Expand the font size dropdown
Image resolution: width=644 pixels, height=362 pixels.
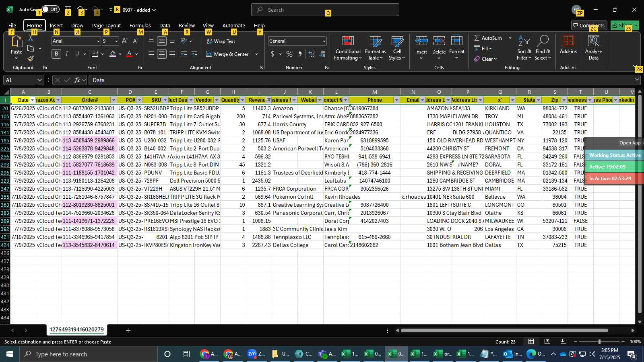pos(116,41)
